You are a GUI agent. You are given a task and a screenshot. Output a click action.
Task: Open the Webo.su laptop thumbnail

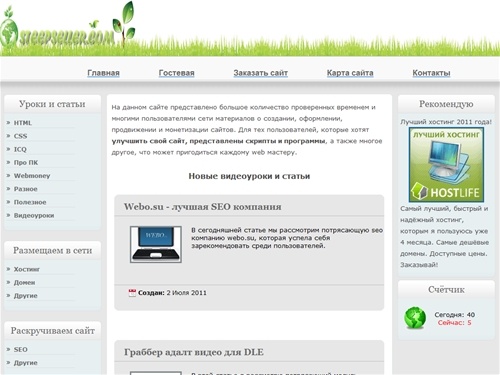tap(156, 244)
